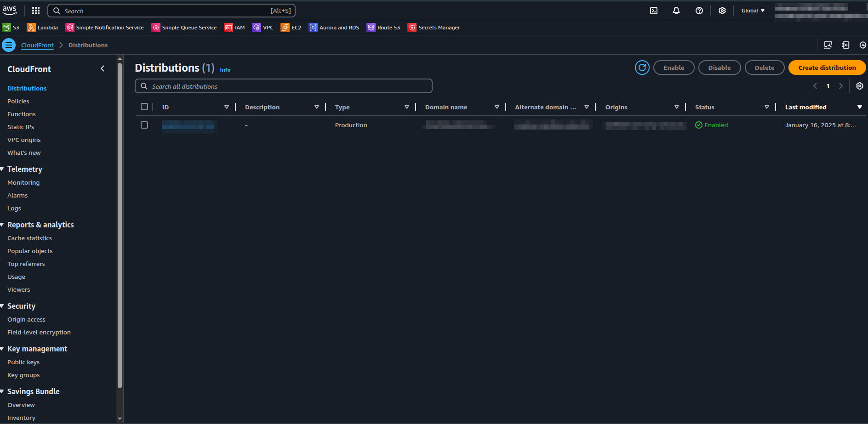Sort by the Last modified column
868x424 pixels.
coord(805,107)
